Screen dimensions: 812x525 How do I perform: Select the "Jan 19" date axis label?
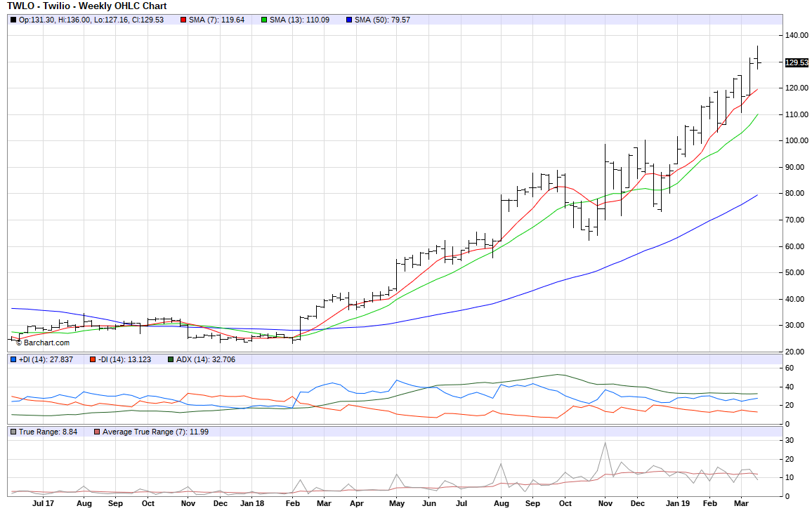tap(678, 503)
